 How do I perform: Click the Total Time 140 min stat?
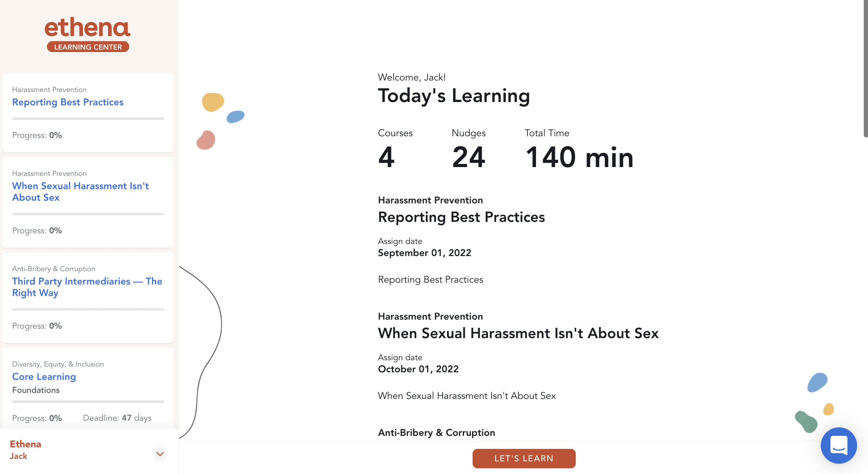579,157
